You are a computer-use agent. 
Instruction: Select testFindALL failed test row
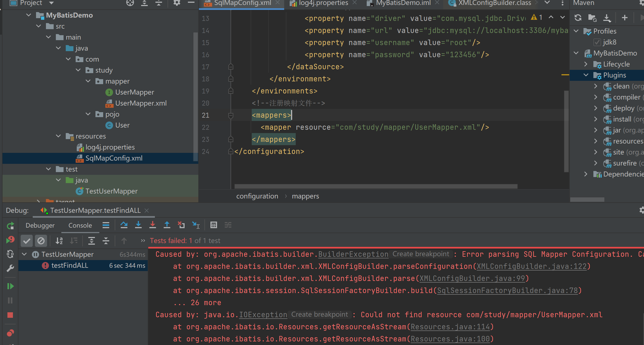tap(83, 266)
